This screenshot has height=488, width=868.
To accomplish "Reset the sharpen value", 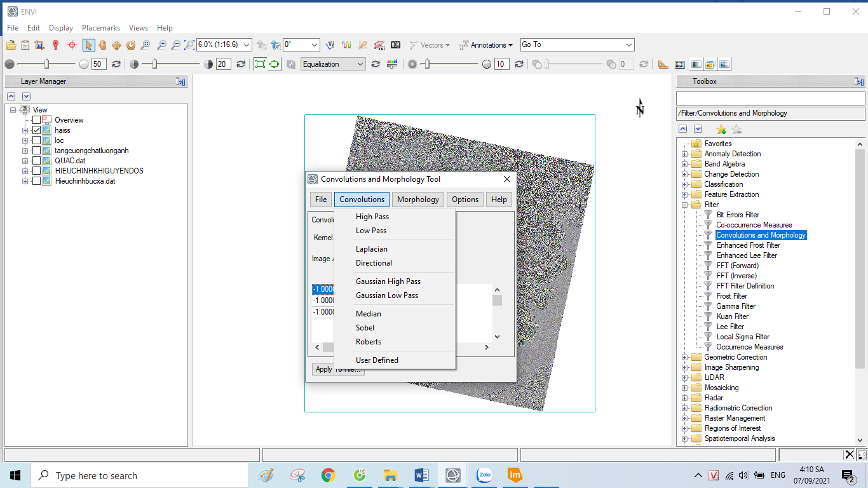I will point(519,64).
